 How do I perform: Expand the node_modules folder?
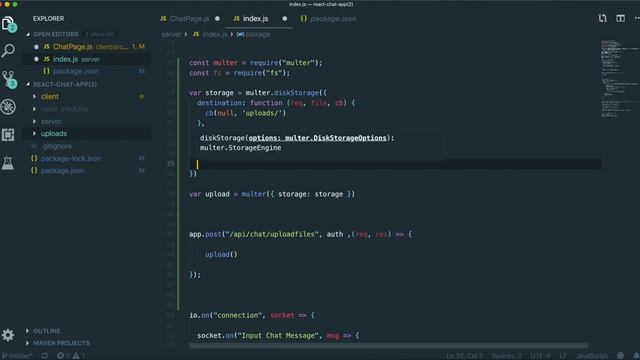tap(64, 109)
